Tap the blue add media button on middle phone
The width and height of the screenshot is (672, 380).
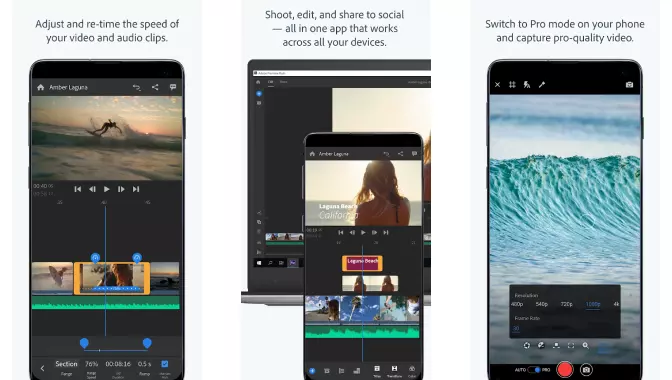(312, 371)
